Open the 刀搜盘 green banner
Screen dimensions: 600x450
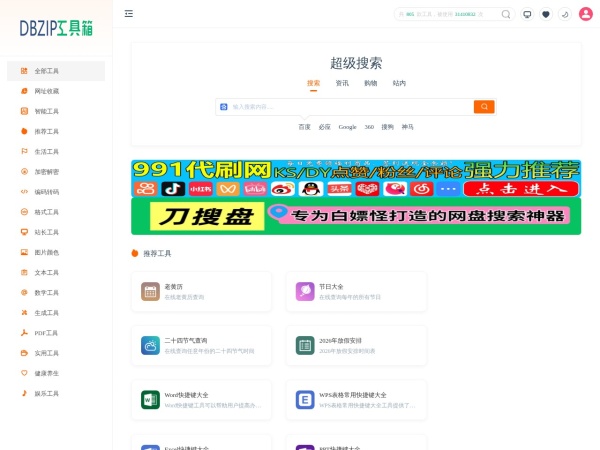(x=356, y=216)
